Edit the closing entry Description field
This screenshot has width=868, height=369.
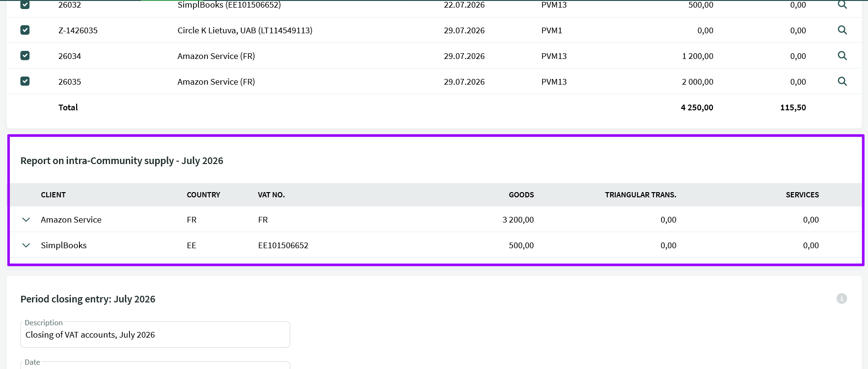pos(155,335)
